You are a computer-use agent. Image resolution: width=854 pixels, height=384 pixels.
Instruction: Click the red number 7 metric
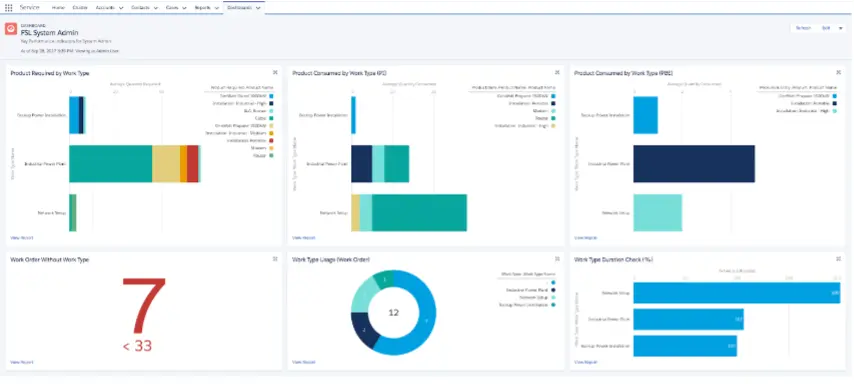[144, 306]
